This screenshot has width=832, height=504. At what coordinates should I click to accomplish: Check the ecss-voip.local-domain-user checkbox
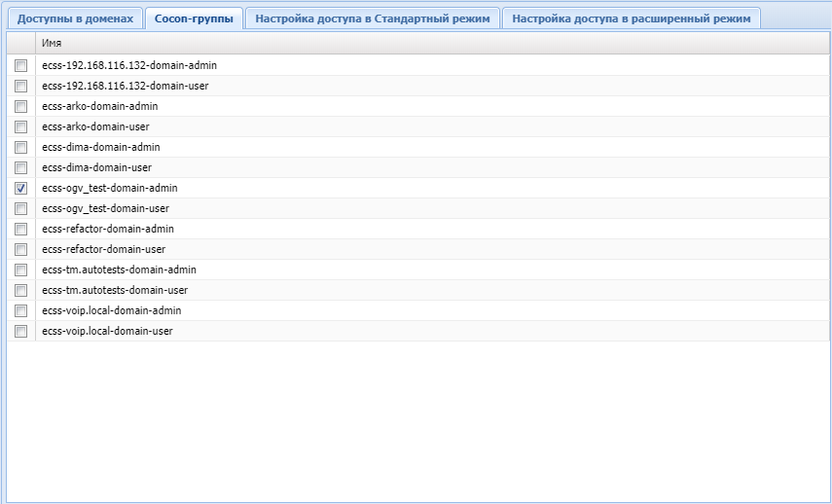pos(20,331)
